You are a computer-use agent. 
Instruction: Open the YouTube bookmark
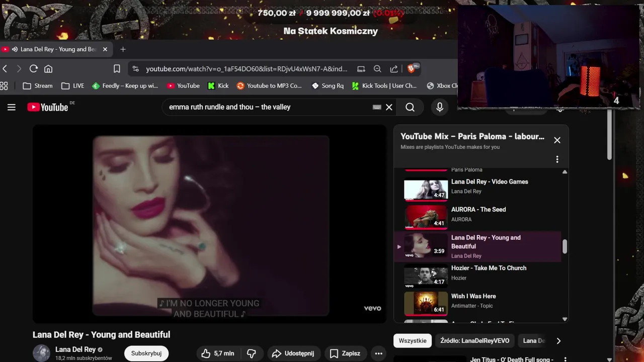[184, 86]
